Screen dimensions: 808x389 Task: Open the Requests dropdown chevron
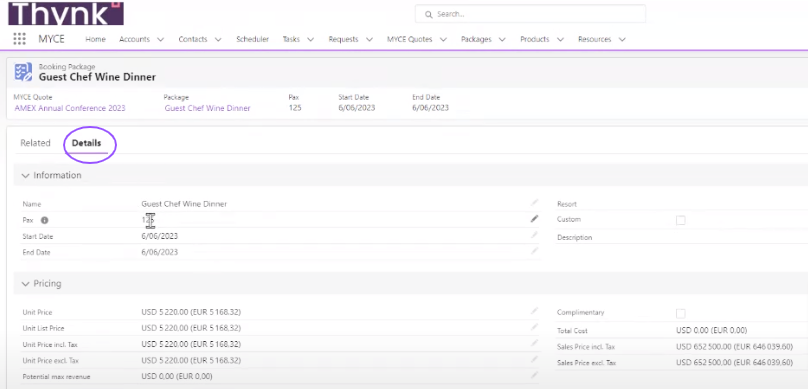(369, 39)
